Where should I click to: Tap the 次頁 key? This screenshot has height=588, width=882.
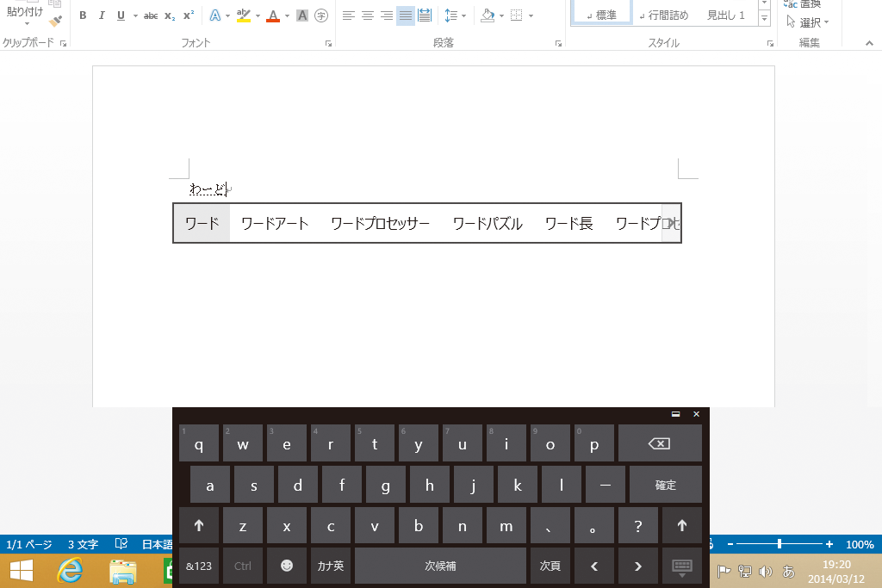point(550,566)
